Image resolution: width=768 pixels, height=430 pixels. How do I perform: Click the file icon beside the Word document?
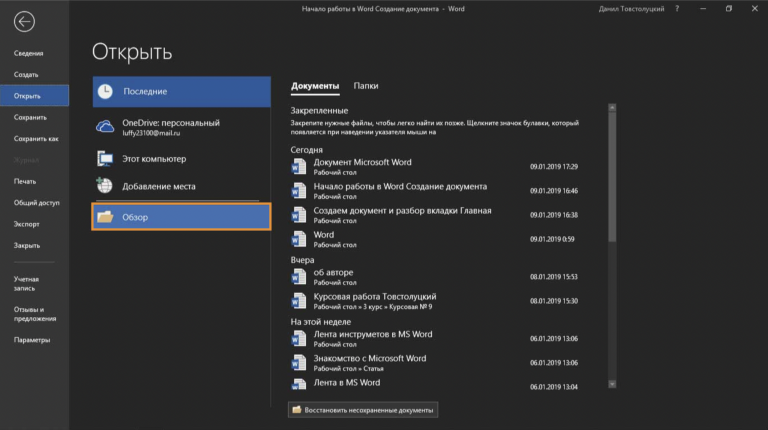pos(299,239)
